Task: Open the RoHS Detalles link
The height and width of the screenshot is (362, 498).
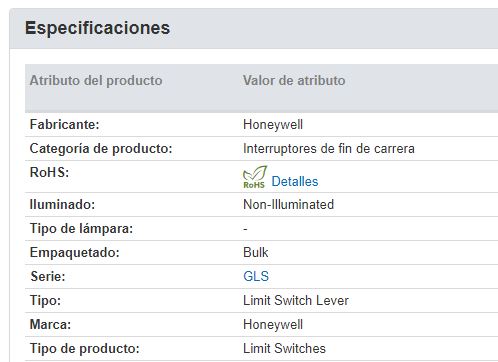Action: (x=295, y=181)
